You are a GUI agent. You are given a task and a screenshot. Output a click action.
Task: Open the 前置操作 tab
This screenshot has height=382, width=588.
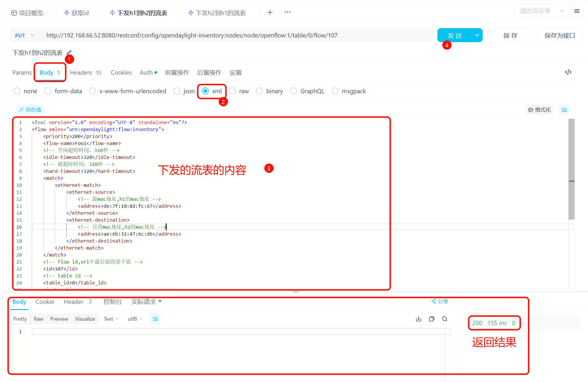click(x=177, y=73)
